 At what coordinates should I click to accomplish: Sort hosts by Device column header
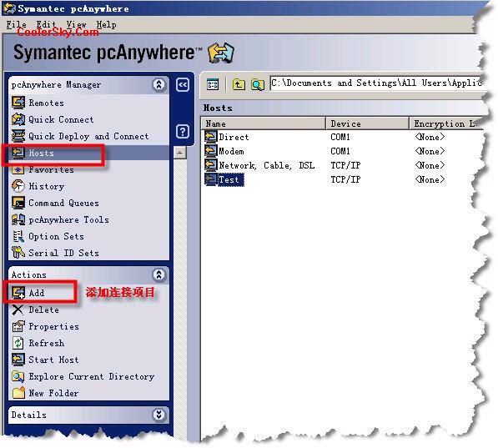click(x=367, y=123)
